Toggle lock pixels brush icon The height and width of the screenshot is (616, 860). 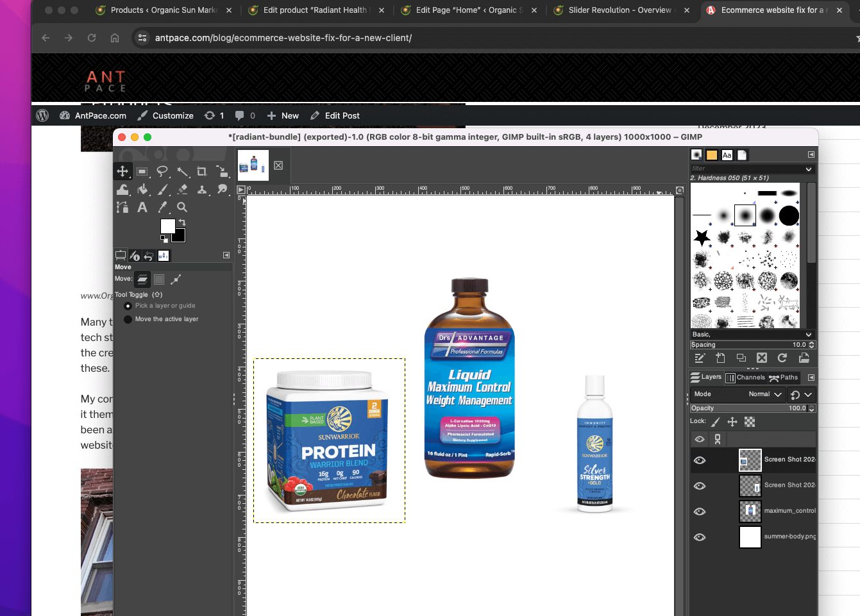coord(716,422)
